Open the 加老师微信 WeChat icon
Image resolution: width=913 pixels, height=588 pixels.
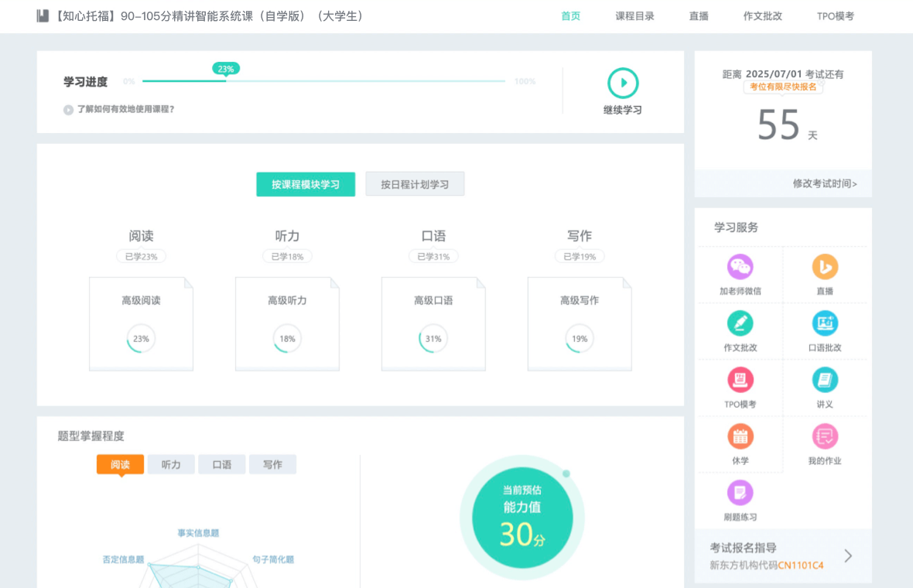[740, 268]
